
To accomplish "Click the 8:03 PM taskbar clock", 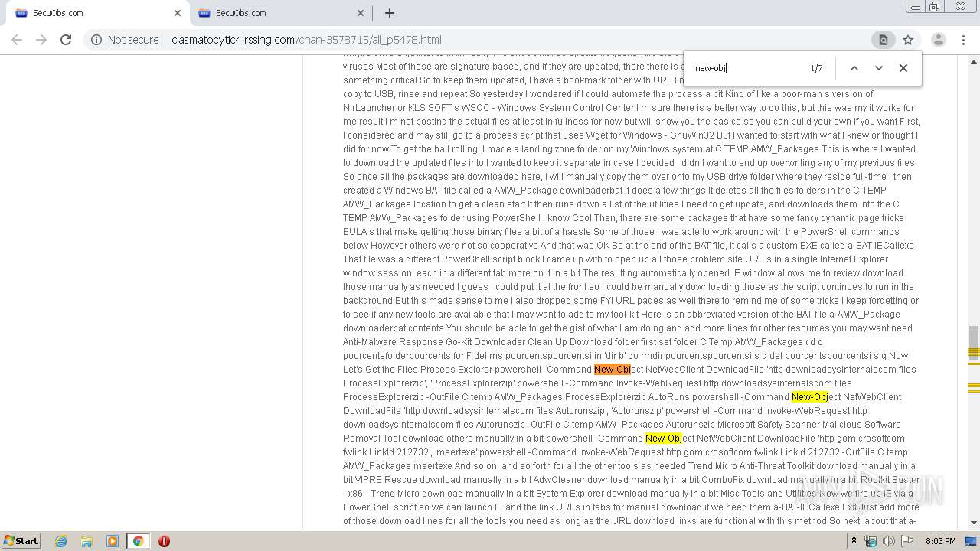I will click(940, 541).
